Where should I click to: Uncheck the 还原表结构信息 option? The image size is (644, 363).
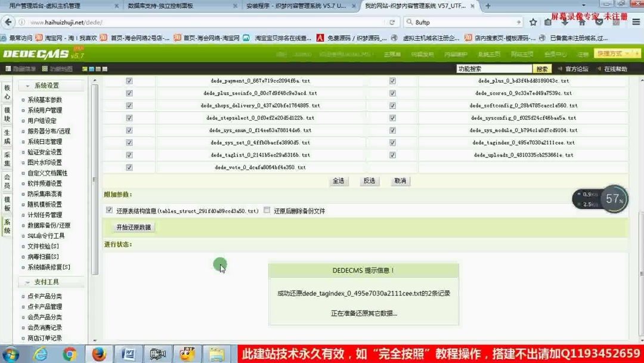point(109,210)
